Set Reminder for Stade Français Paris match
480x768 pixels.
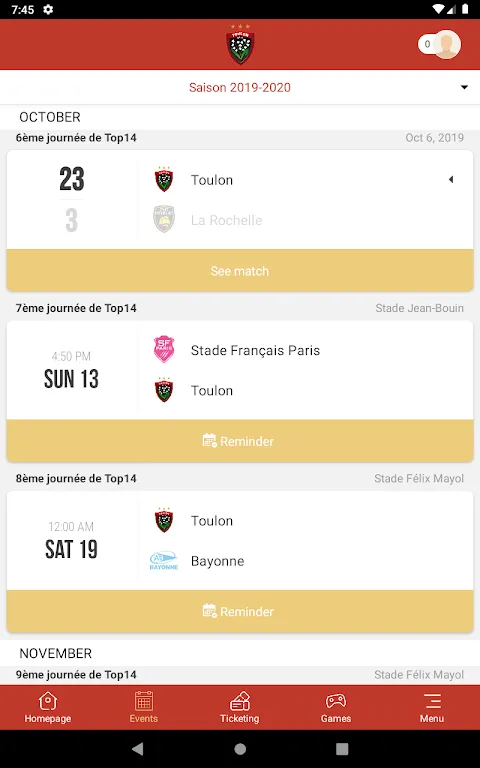[x=240, y=441]
